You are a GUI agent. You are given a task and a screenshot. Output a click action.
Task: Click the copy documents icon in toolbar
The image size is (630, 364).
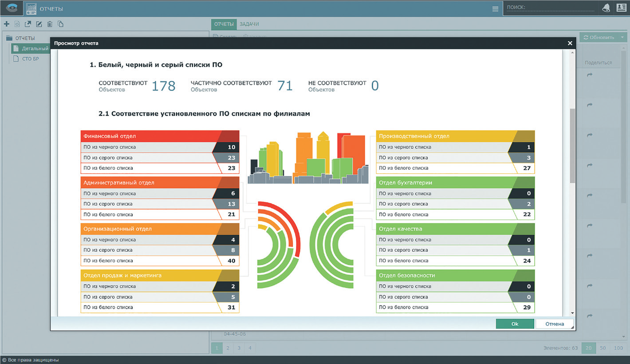[61, 24]
